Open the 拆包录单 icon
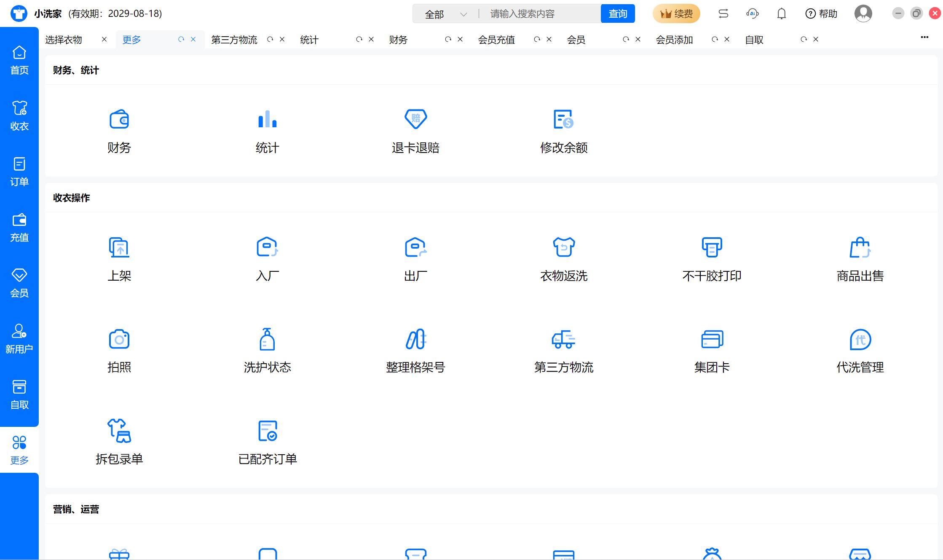The image size is (943, 560). click(119, 431)
